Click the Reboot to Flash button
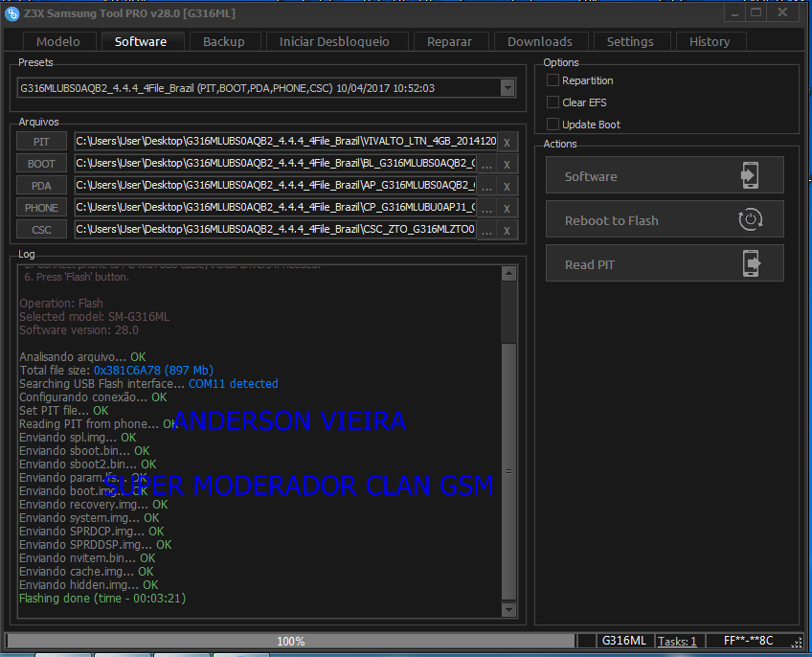 coord(665,219)
